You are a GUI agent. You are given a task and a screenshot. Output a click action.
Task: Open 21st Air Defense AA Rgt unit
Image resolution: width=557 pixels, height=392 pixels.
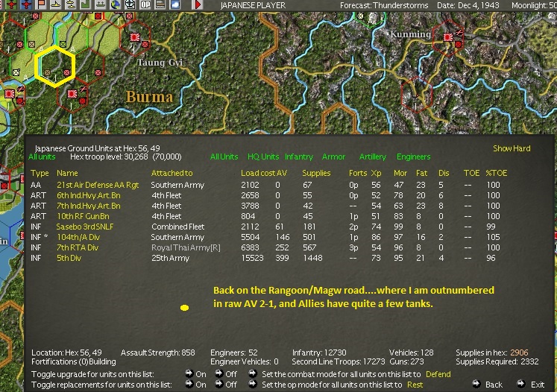(98, 185)
